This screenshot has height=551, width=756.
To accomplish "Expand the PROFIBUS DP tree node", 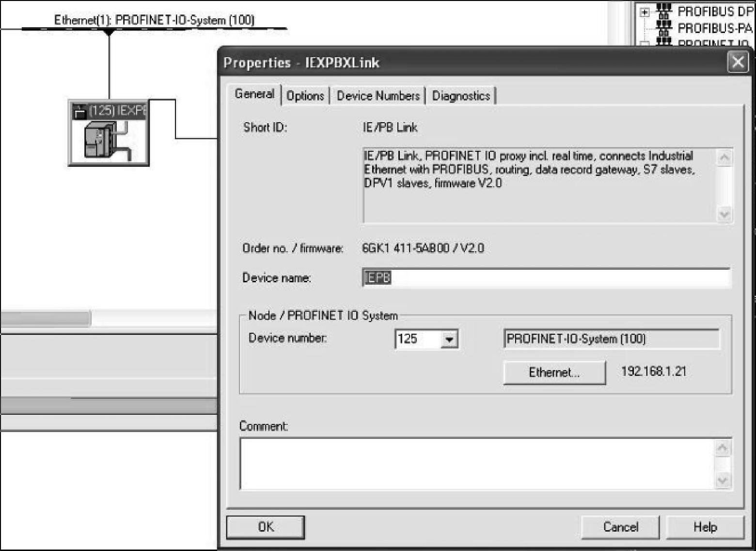I will click(645, 12).
